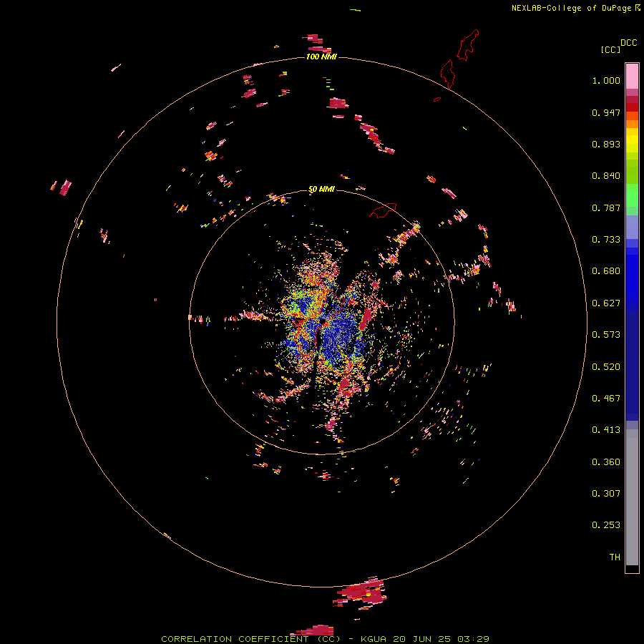Viewport: 644px width, 644px height.
Task: Select the 100 NMI range ring label
Action: (321, 57)
